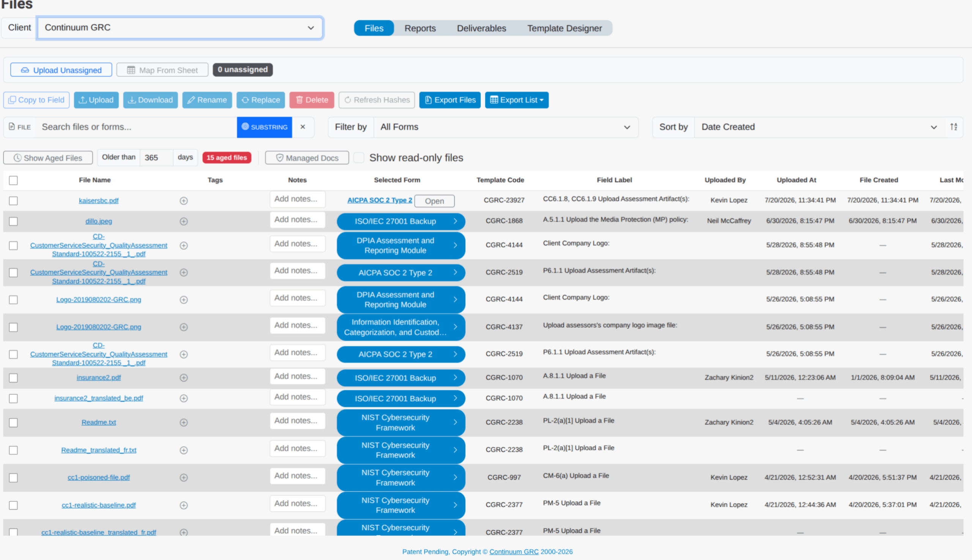Select the insurance2.pdf row checkbox

(13, 378)
